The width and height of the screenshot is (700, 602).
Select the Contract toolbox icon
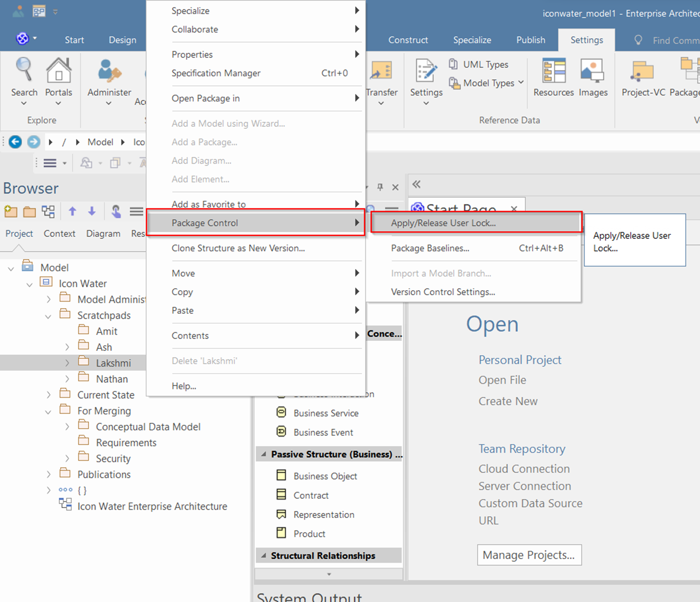pos(281,494)
